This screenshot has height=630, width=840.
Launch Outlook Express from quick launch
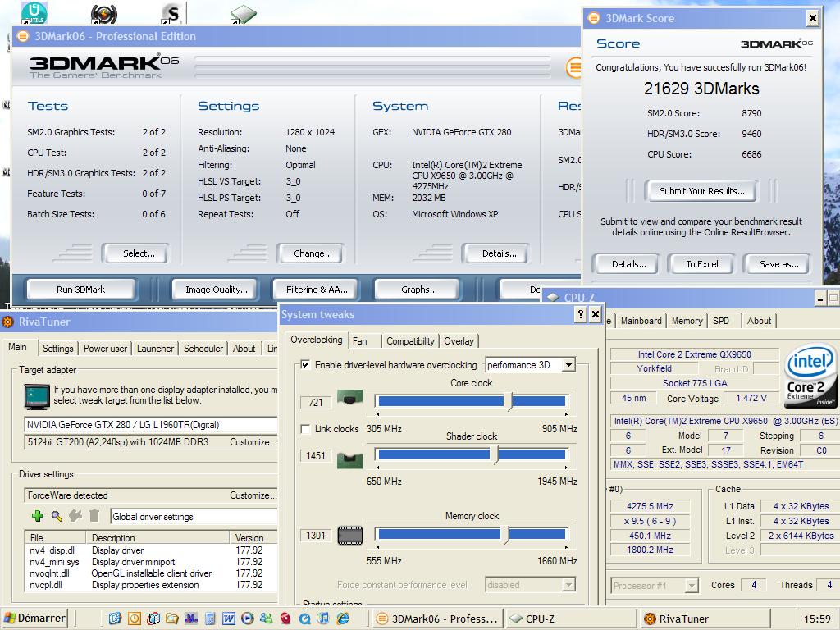coord(115,619)
